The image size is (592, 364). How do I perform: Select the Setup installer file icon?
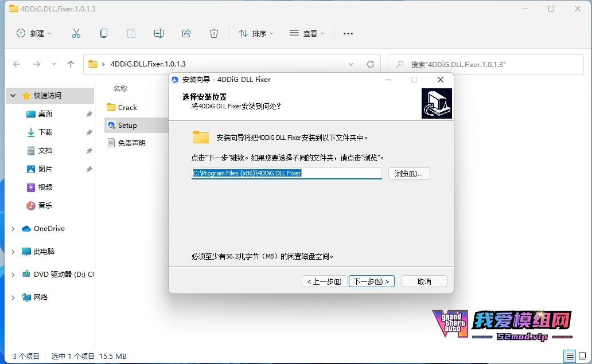(x=111, y=125)
